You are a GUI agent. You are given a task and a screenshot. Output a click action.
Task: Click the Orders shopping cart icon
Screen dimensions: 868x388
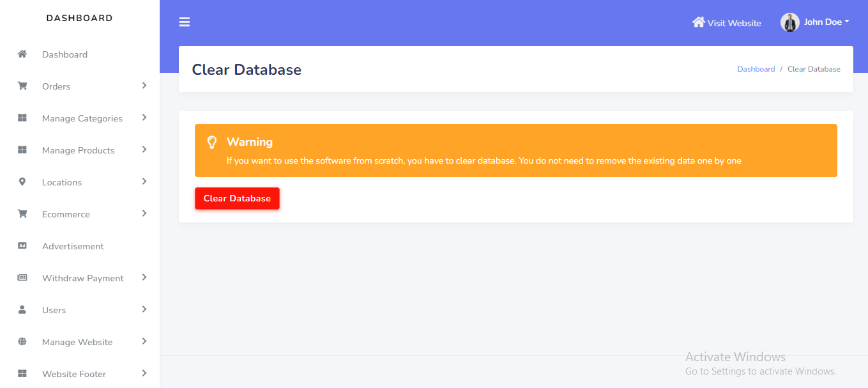[22, 86]
